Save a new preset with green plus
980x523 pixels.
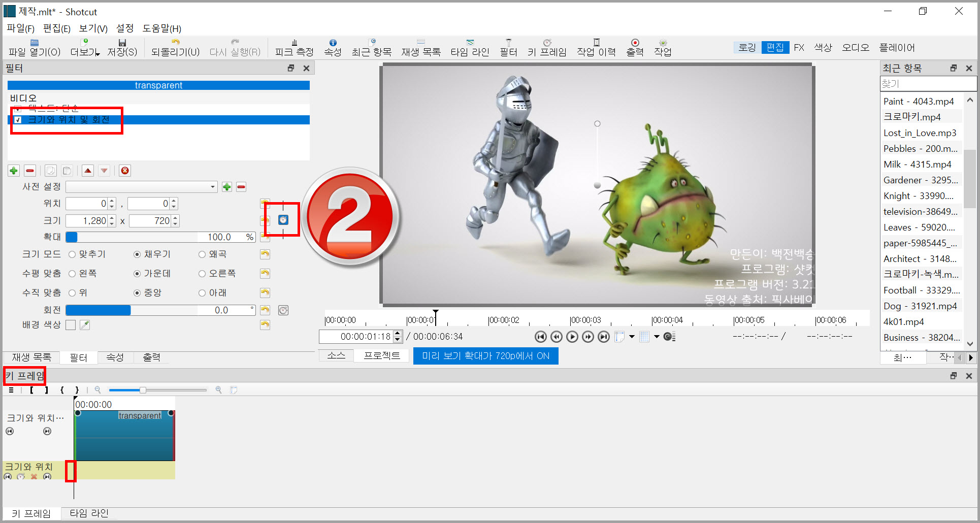point(227,187)
